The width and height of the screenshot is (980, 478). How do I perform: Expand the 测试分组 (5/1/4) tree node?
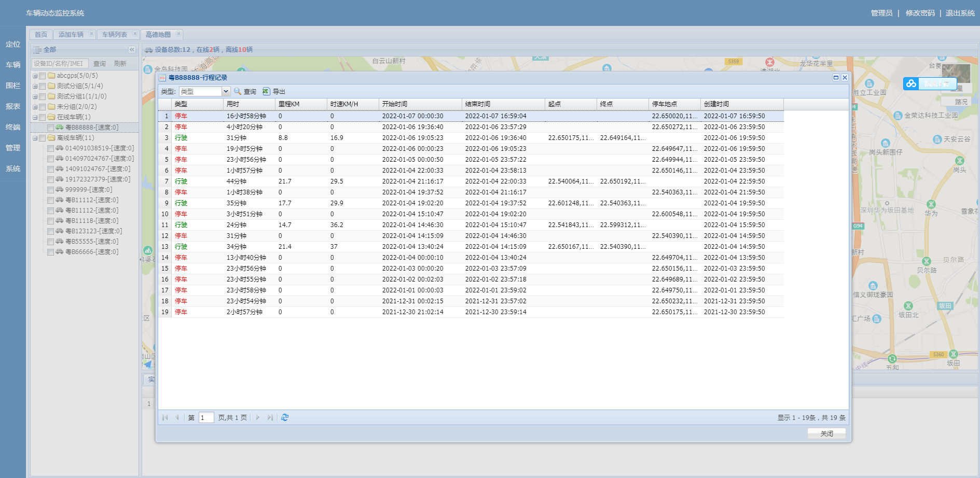tap(35, 86)
